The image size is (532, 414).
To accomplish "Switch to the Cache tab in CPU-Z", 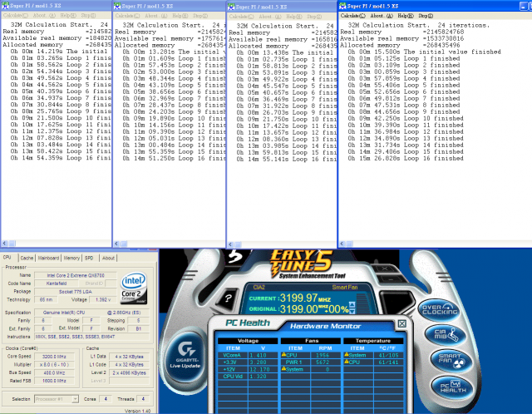I will (27, 258).
